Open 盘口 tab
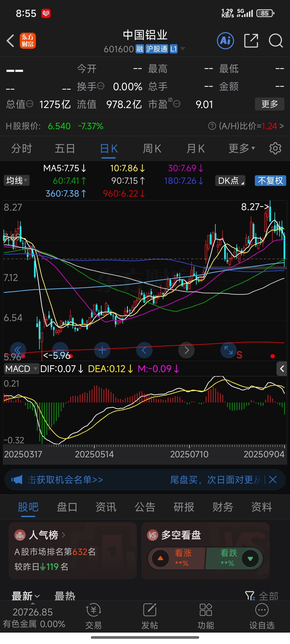Viewport: 290px width, 644px height. (67, 507)
